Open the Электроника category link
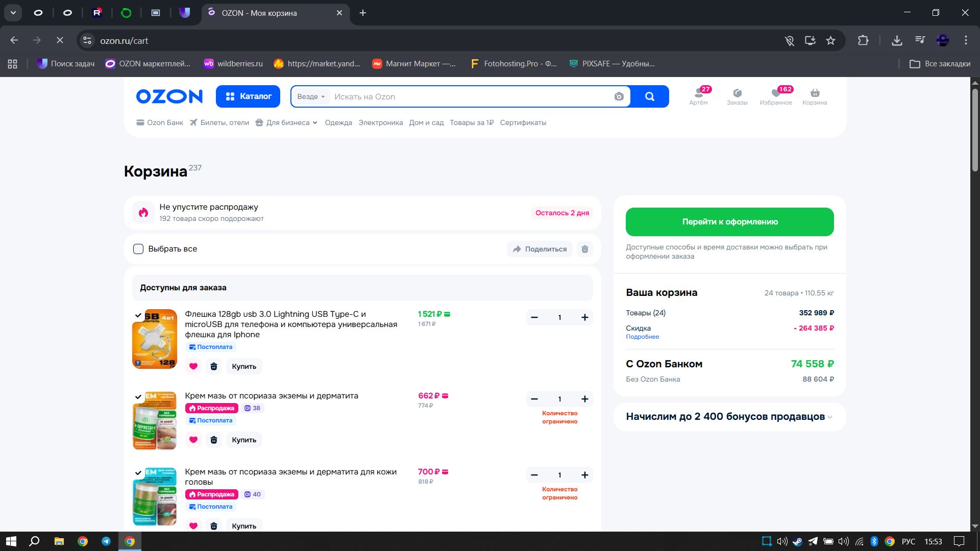This screenshot has width=980, height=551. point(380,122)
